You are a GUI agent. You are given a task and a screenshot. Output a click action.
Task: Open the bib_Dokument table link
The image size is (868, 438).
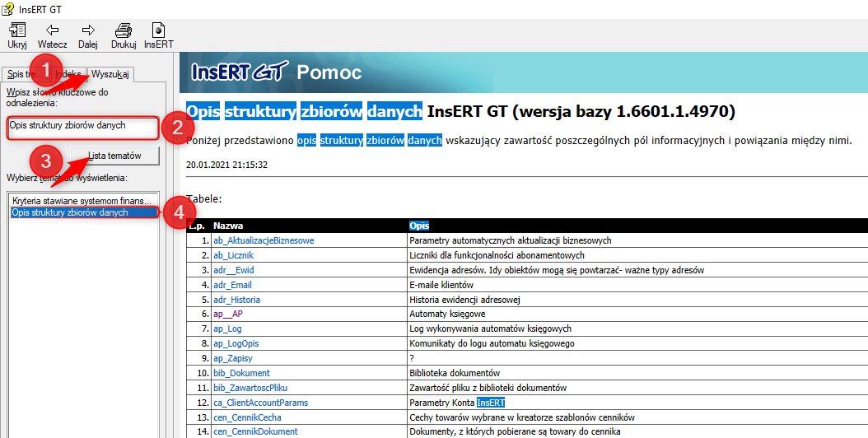(x=242, y=373)
